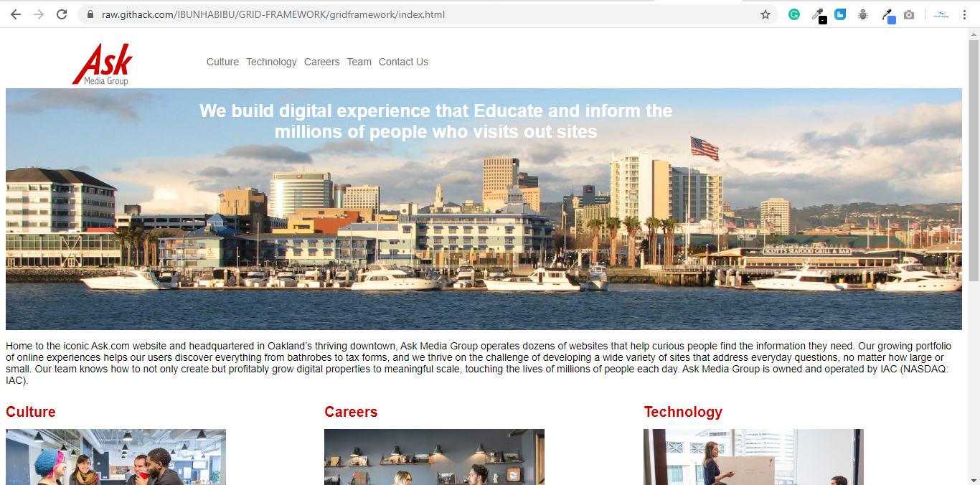This screenshot has height=485, width=980.
Task: Click the hero headline 'We build digital experience'
Action: (x=436, y=121)
